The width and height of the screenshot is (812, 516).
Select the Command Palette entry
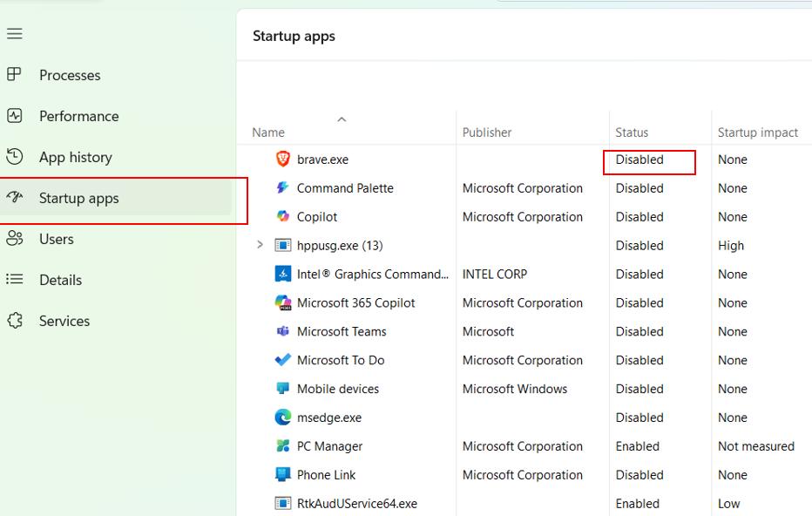(345, 188)
